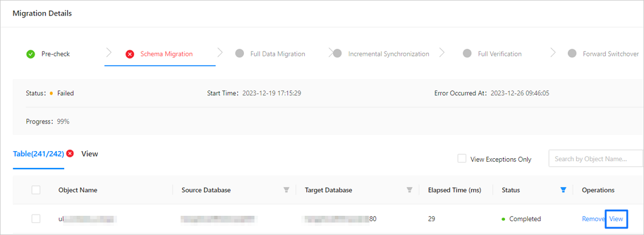Tick the select-all checkbox in table header

pos(36,190)
